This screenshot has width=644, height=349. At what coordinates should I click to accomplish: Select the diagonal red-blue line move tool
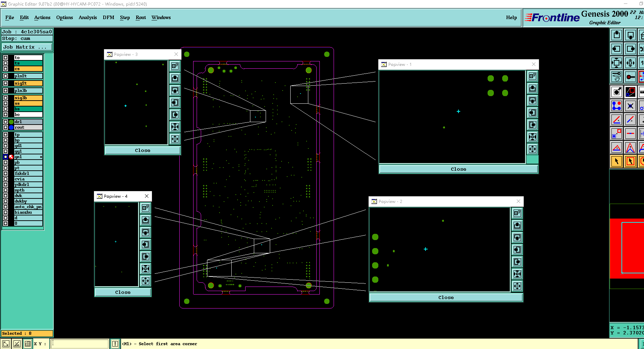click(x=630, y=120)
